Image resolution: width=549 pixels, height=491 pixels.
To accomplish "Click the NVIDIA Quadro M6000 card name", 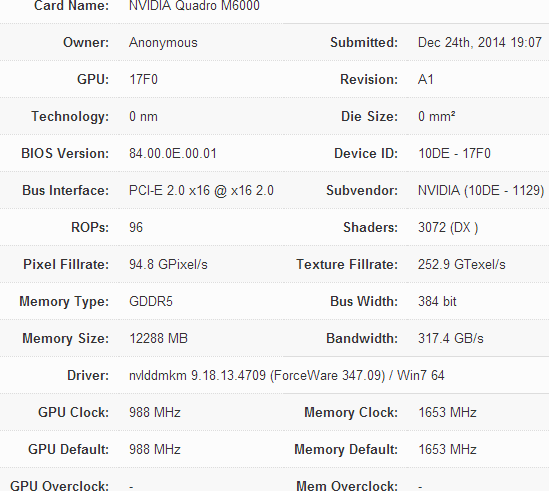I will 194,6.
